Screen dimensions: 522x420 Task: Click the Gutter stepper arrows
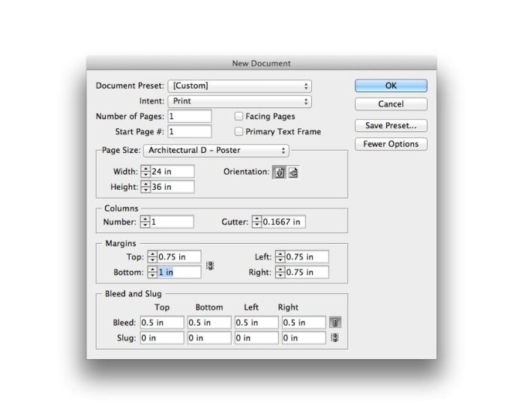tap(256, 222)
